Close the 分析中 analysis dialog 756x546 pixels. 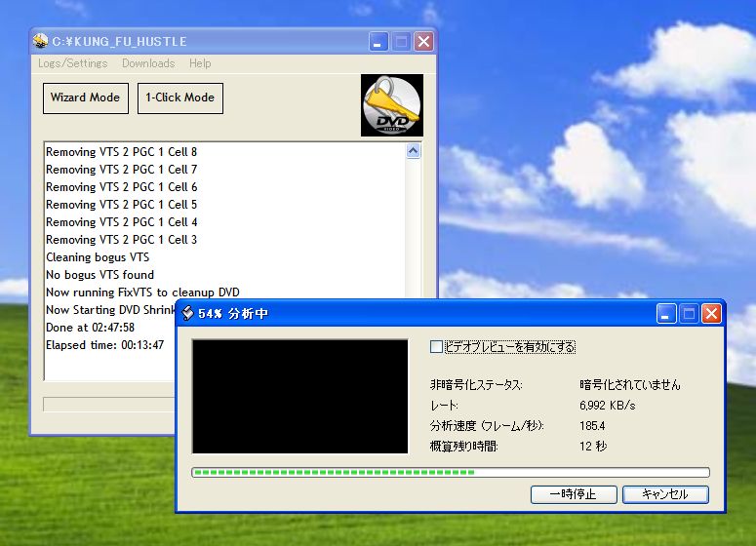click(711, 314)
